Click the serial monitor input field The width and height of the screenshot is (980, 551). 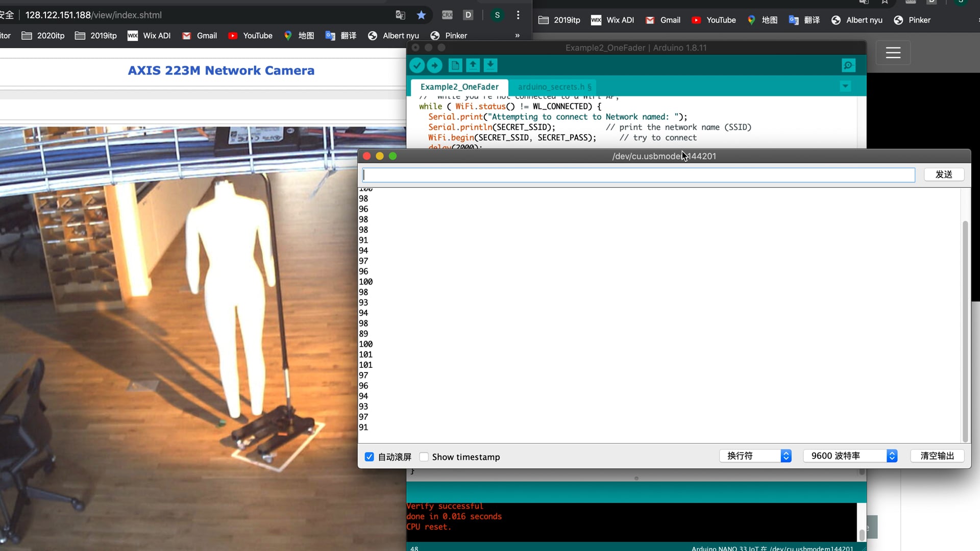(x=638, y=175)
